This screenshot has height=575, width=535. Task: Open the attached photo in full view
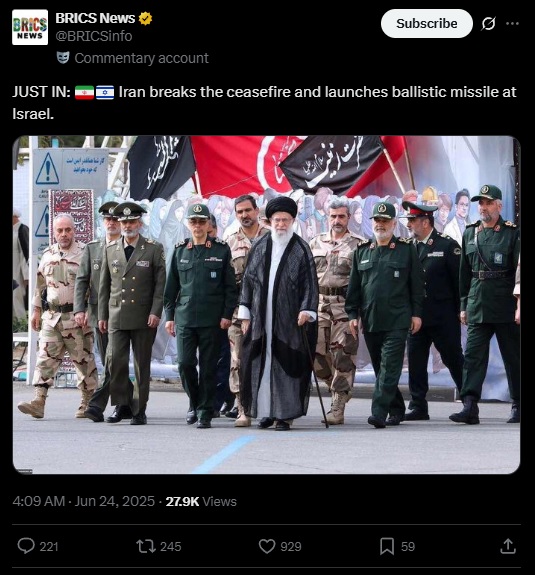pos(267,305)
